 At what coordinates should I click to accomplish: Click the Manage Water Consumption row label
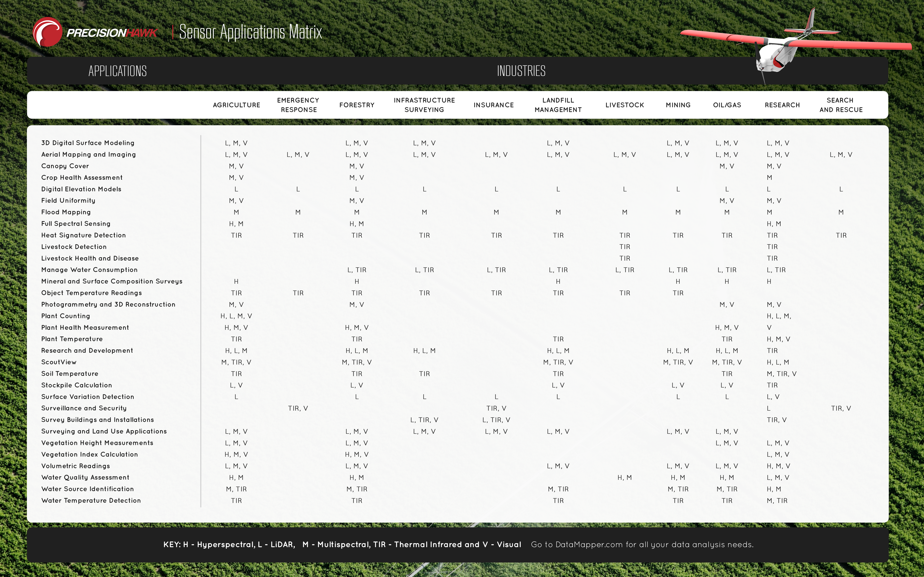[89, 270]
